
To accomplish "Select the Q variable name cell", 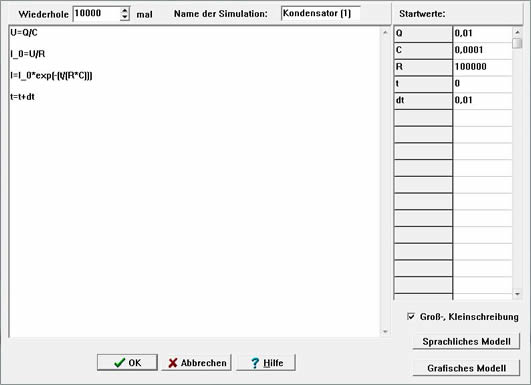I will (423, 34).
